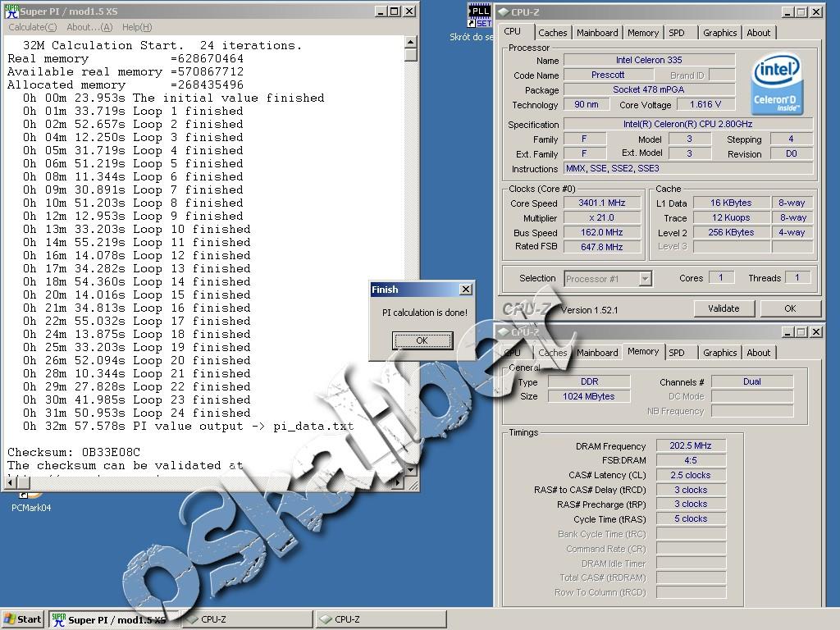
Task: Open the About menu in Super PI
Action: click(x=89, y=27)
